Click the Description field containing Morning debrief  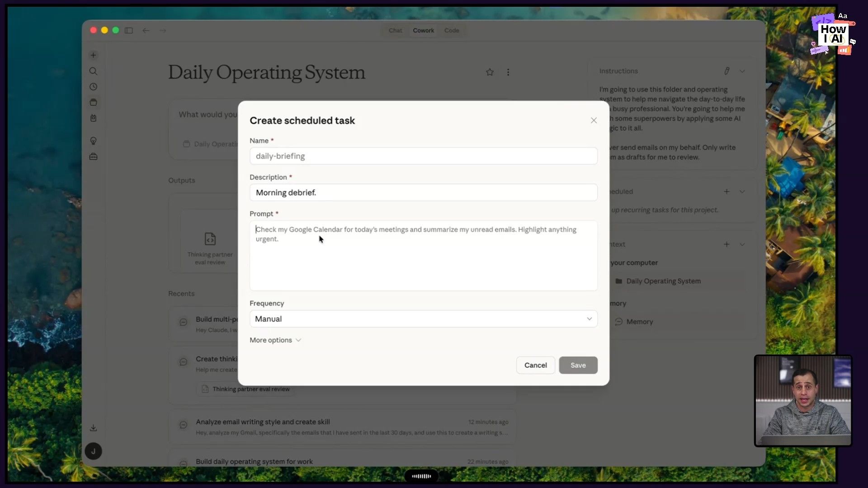[x=423, y=192]
